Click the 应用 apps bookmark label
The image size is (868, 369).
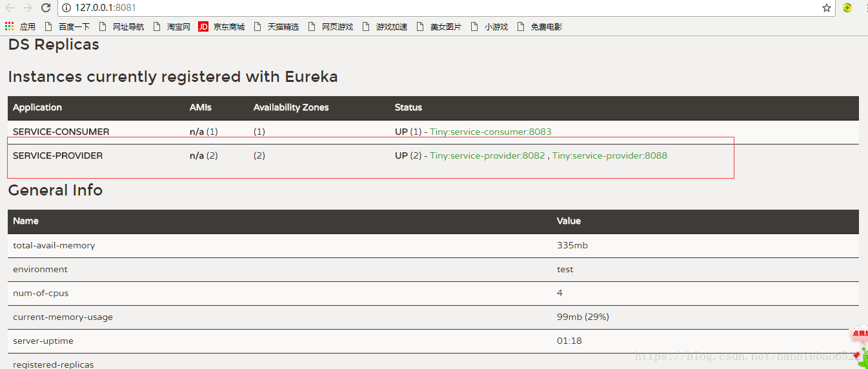pyautogui.click(x=28, y=26)
